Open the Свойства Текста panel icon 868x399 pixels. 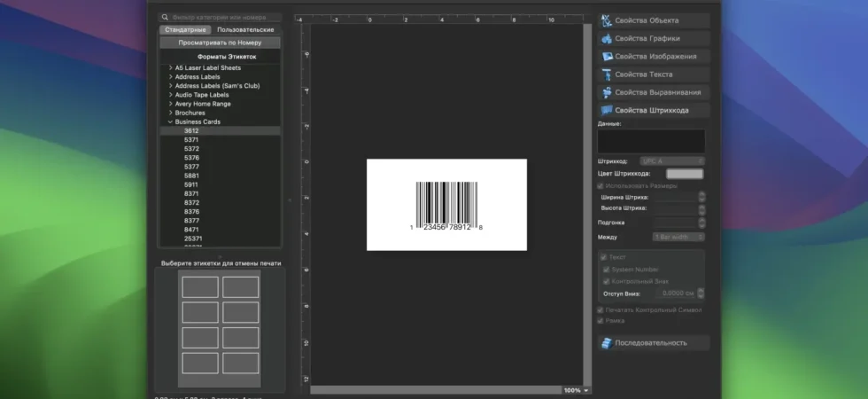tap(607, 74)
